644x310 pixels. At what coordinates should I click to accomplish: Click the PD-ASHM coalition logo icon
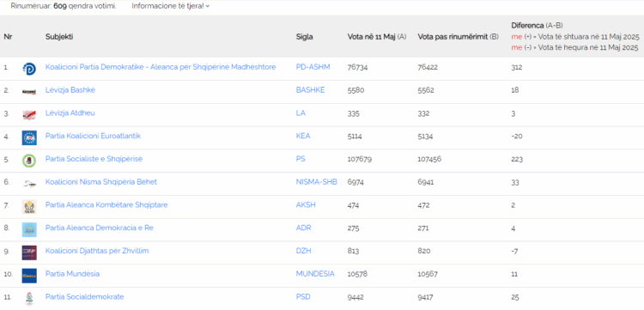(x=29, y=69)
